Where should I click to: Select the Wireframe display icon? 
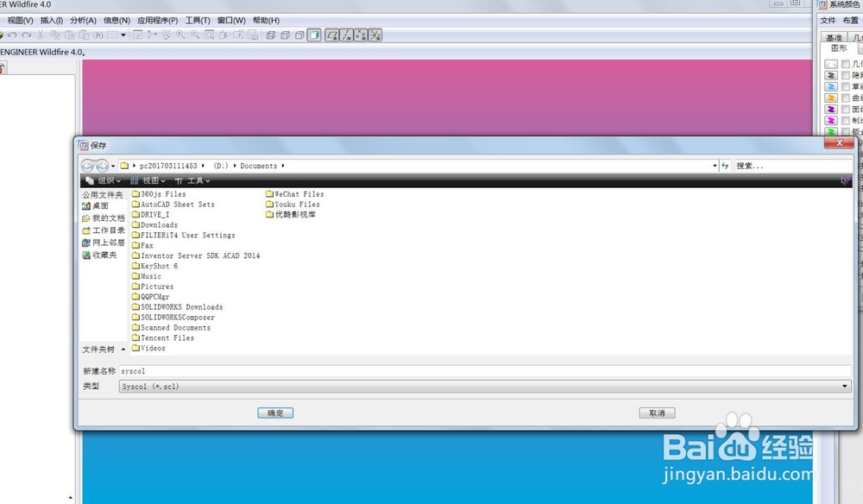pos(271,35)
